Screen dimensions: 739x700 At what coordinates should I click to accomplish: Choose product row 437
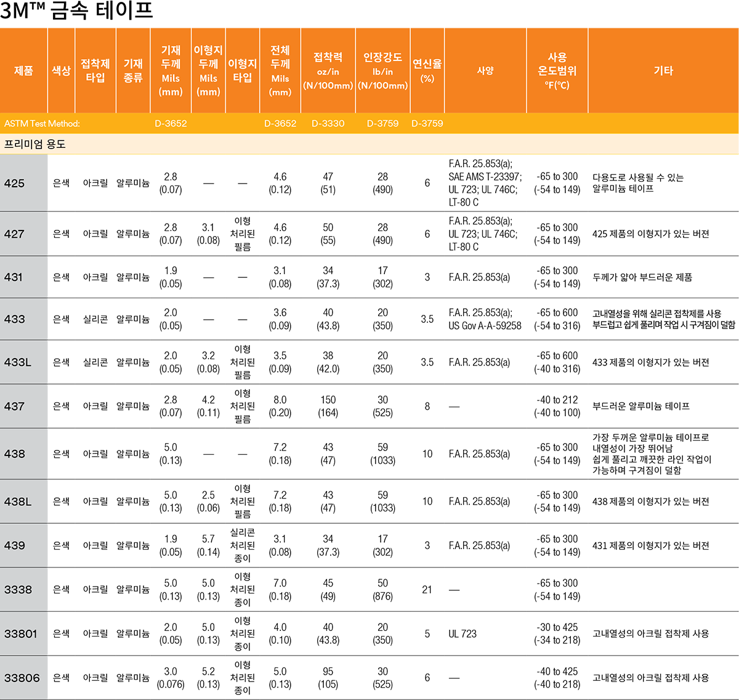(x=15, y=406)
